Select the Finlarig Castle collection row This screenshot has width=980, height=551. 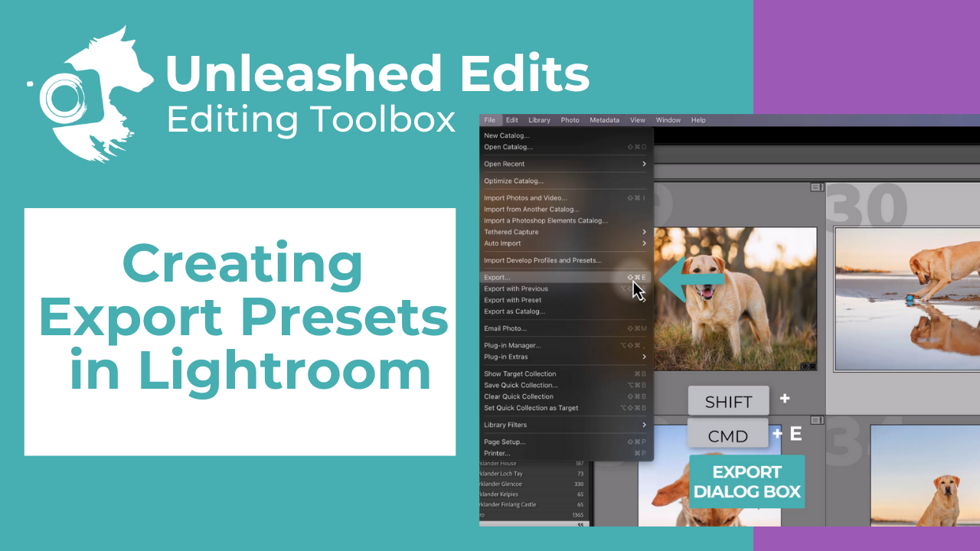[534, 505]
